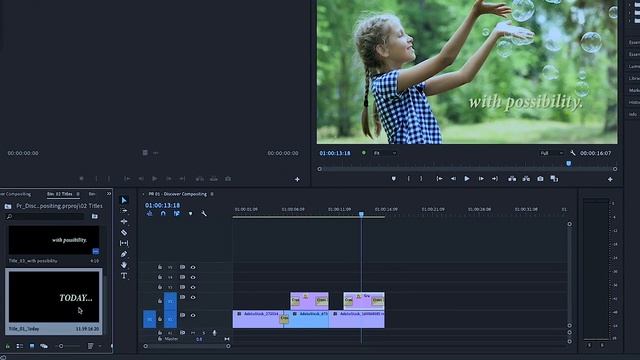Switch to Bin: 02 Titles tab

click(x=60, y=194)
